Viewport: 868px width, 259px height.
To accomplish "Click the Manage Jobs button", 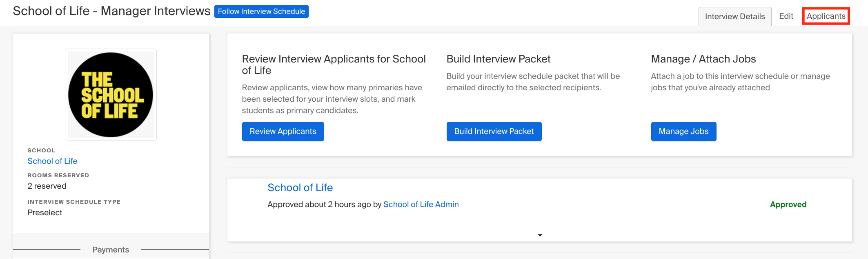I will (x=683, y=132).
